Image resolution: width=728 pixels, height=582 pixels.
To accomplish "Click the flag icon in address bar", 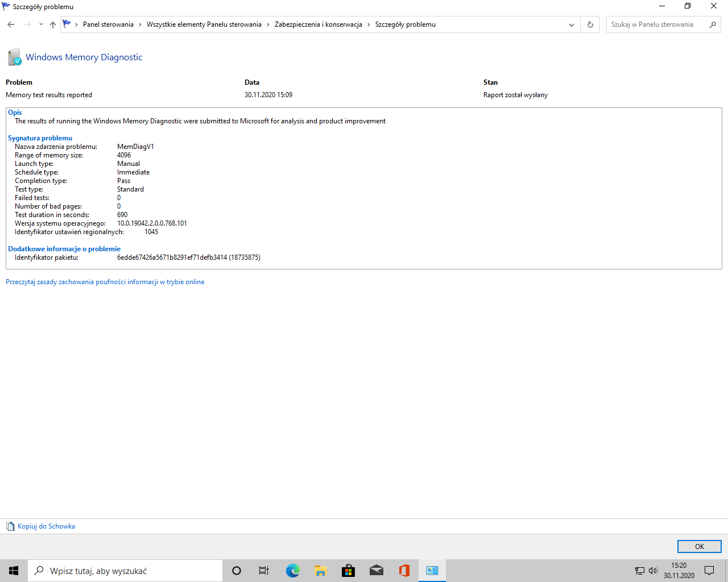I will pyautogui.click(x=67, y=24).
